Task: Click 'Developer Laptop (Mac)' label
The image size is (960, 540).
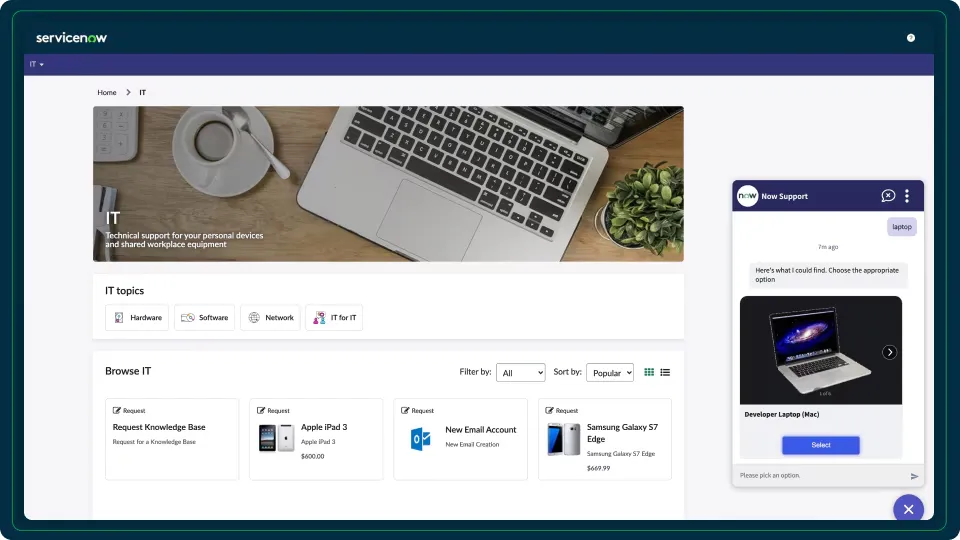Action: [782, 414]
